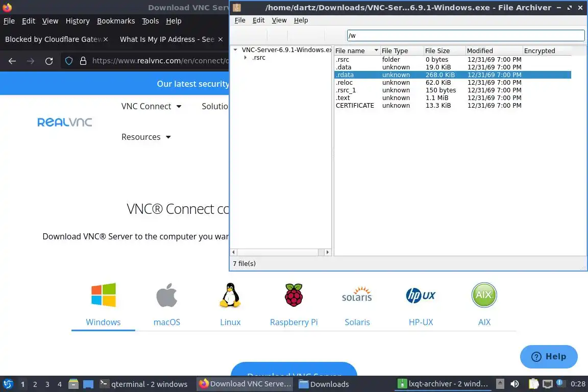Go back using Firefox back arrow
The height and width of the screenshot is (392, 588).
tap(12, 61)
